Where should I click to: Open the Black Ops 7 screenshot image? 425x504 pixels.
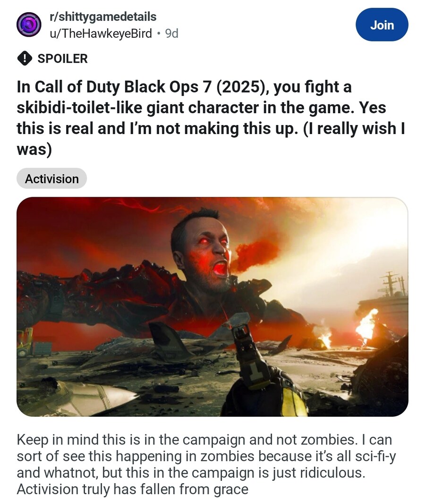[x=212, y=307]
